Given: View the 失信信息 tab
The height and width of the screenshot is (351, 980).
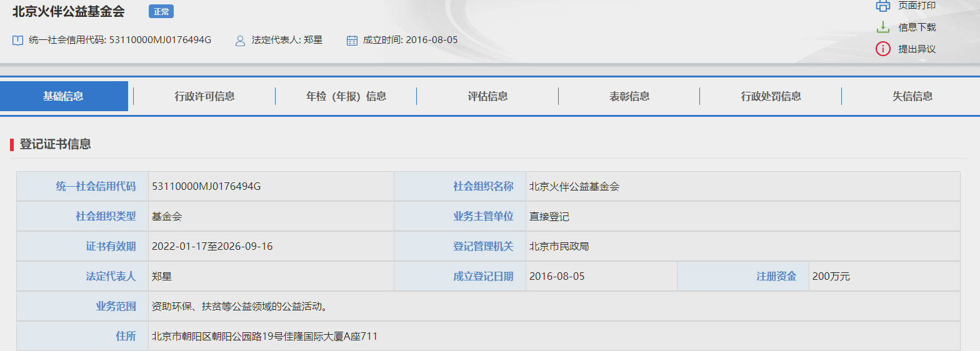Looking at the screenshot, I should (x=912, y=96).
